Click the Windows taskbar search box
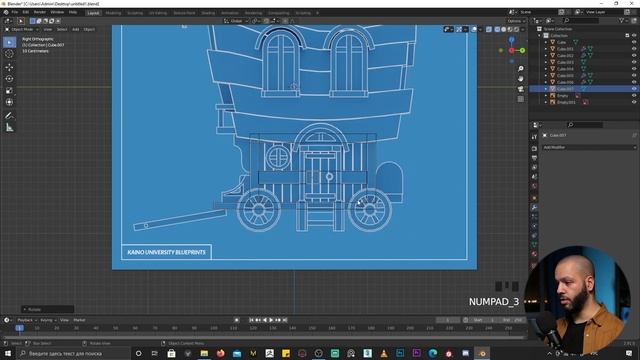 (x=73, y=353)
